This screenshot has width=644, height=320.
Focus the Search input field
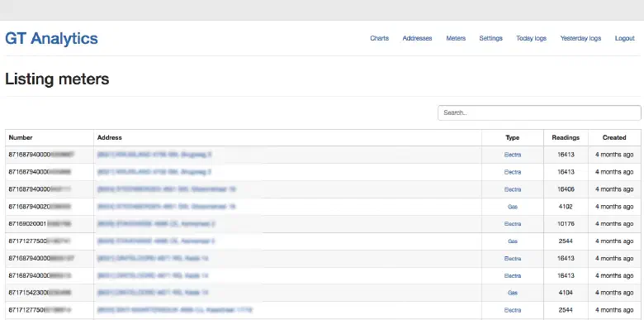539,112
